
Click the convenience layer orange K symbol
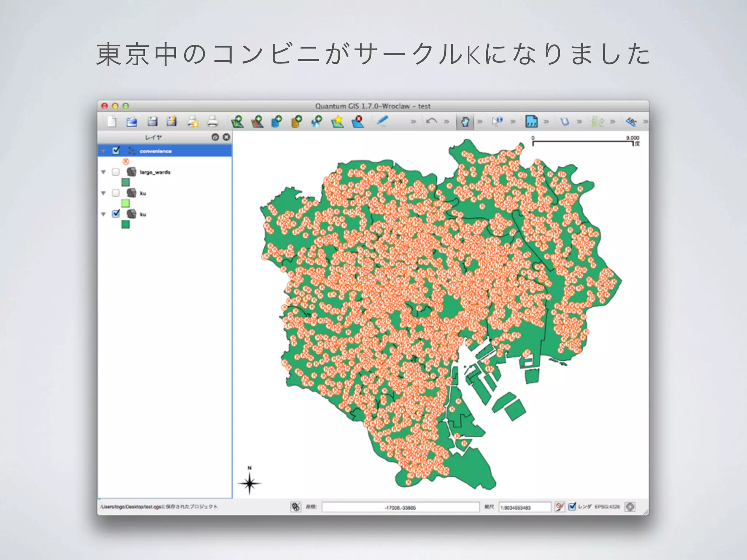(126, 162)
